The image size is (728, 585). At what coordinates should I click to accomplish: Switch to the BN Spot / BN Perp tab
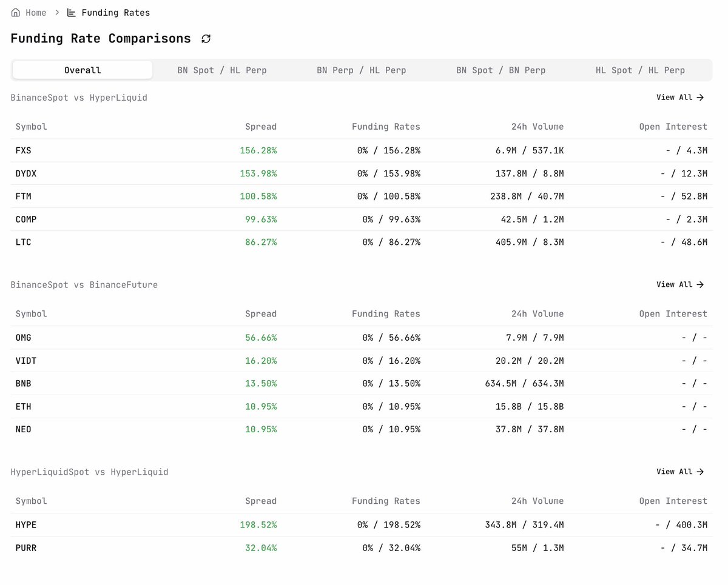[501, 70]
